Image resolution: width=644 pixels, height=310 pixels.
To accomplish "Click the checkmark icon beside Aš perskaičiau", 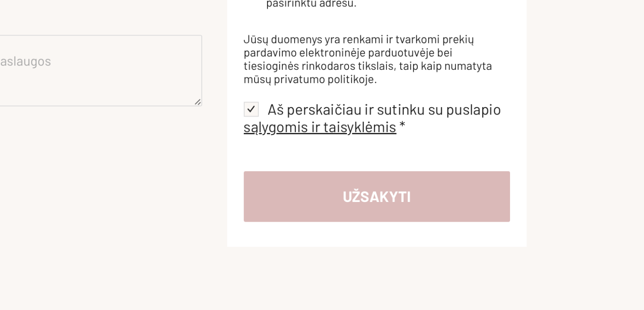I will tap(251, 109).
